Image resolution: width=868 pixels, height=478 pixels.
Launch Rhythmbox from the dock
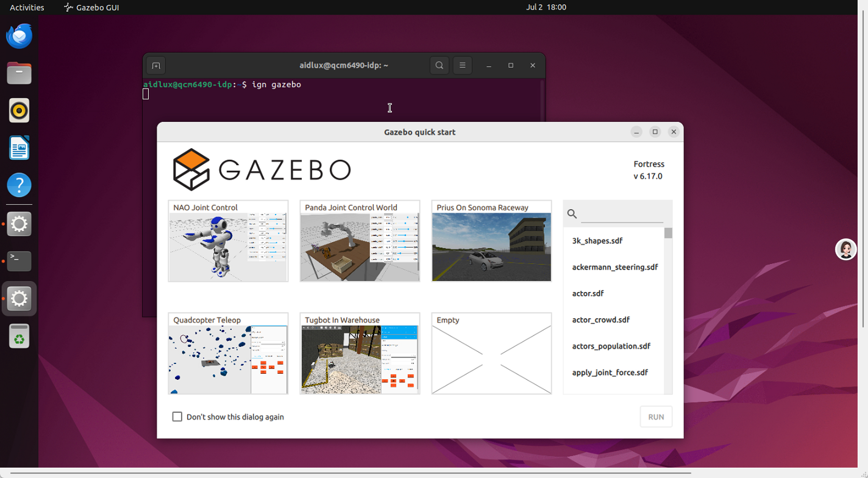pyautogui.click(x=19, y=110)
